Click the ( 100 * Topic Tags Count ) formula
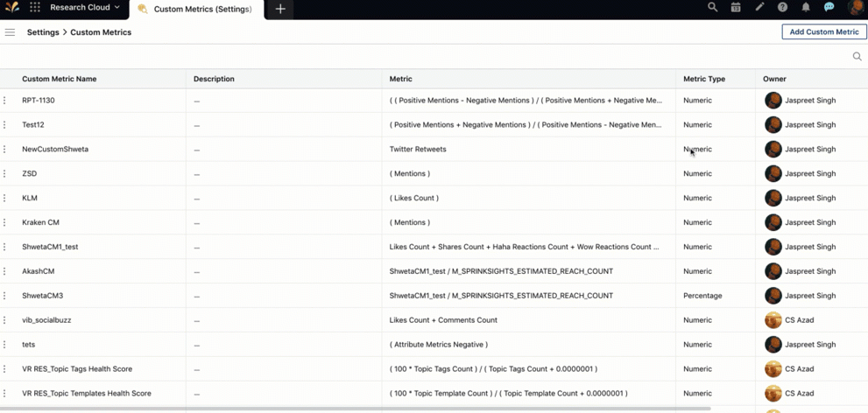 493,368
